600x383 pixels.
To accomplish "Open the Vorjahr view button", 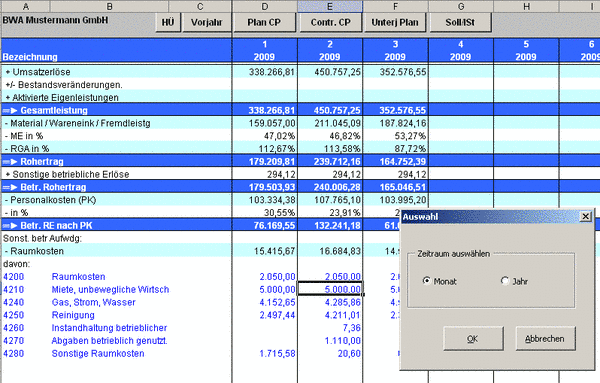I will 206,23.
